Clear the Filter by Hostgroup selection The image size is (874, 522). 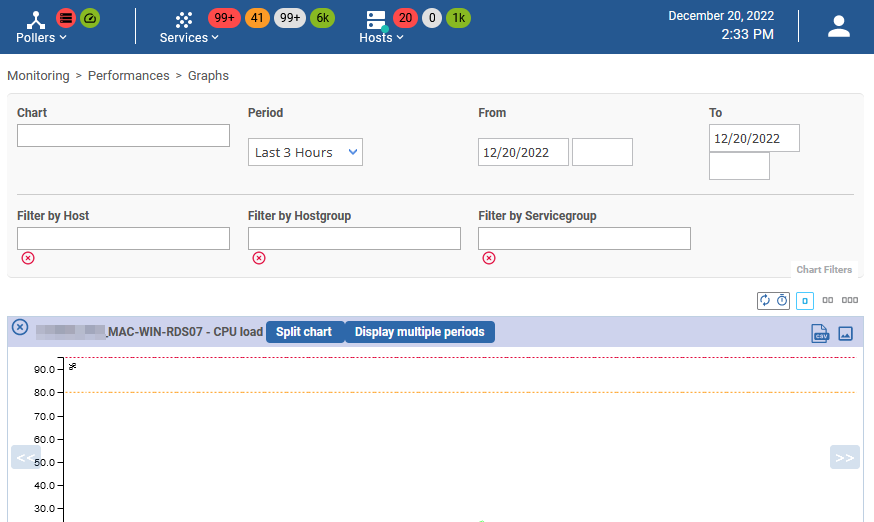pos(259,258)
